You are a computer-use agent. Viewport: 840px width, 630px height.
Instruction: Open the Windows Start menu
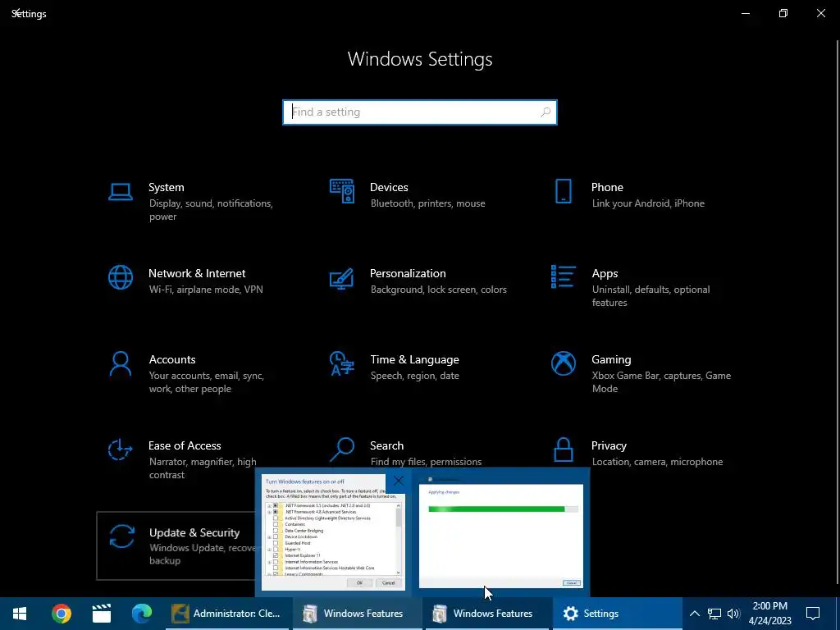tap(20, 614)
